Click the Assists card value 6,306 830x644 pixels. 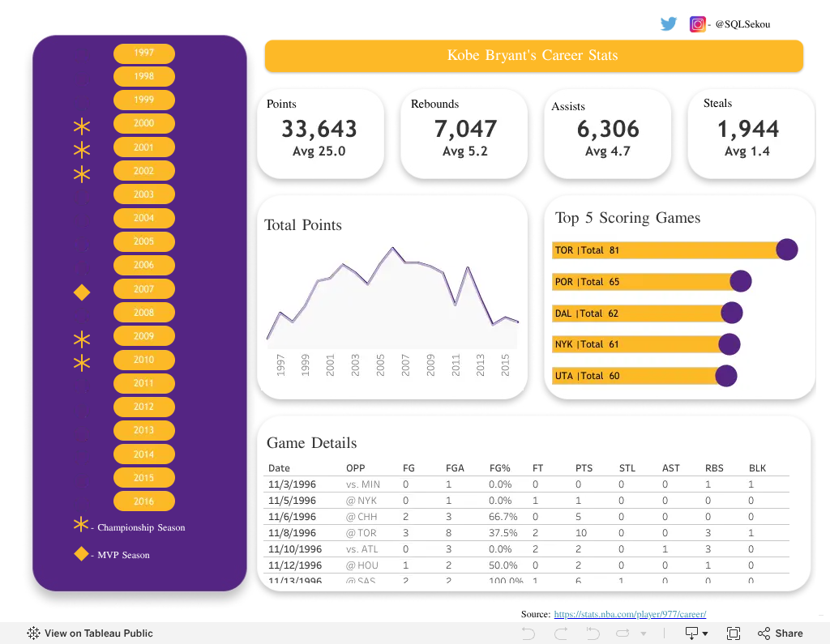point(608,129)
